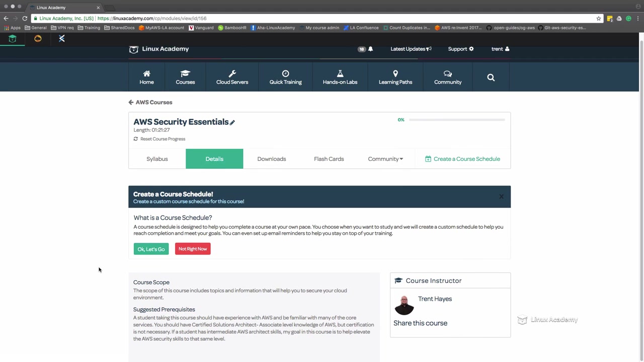This screenshot has height=362, width=644.
Task: Open open-guides/og-aws GitHub bookmark
Action: click(x=511, y=28)
